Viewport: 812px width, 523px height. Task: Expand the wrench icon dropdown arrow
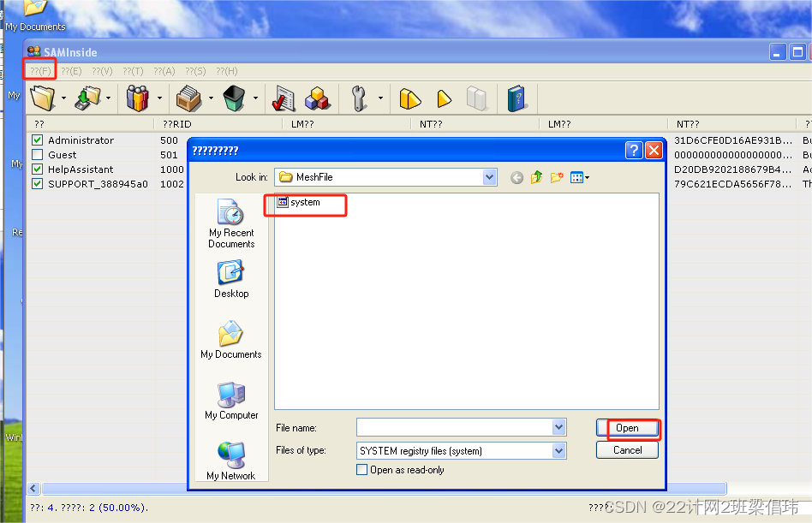pos(380,98)
